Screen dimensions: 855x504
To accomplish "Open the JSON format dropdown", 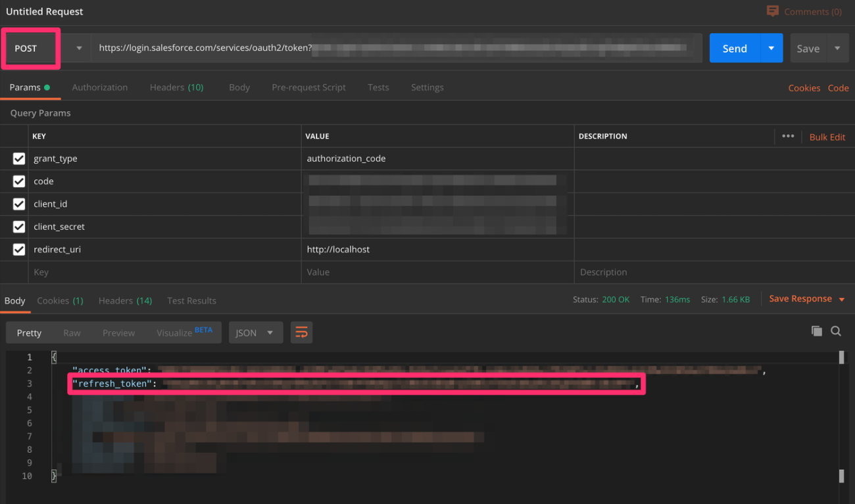I will click(256, 332).
